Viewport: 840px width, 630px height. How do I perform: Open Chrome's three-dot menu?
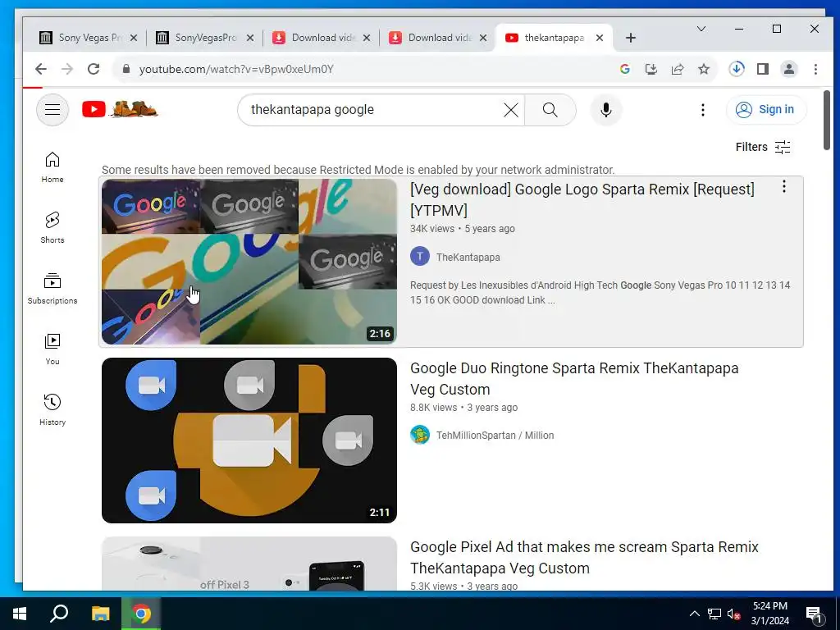[815, 69]
